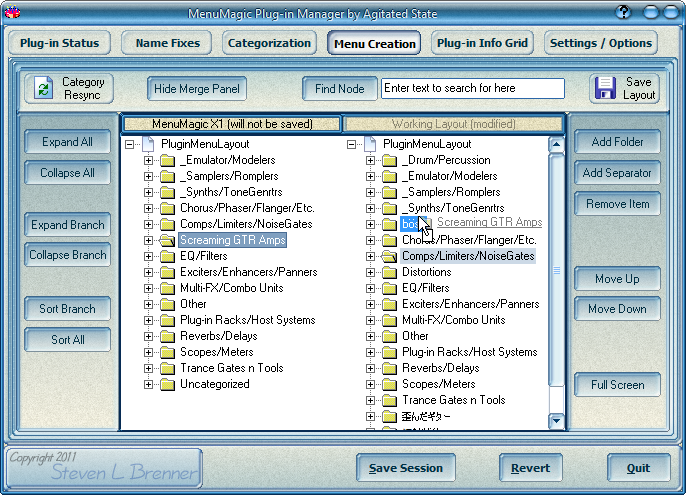The image size is (686, 495).
Task: Click folder icon beside left Other
Action: [167, 304]
